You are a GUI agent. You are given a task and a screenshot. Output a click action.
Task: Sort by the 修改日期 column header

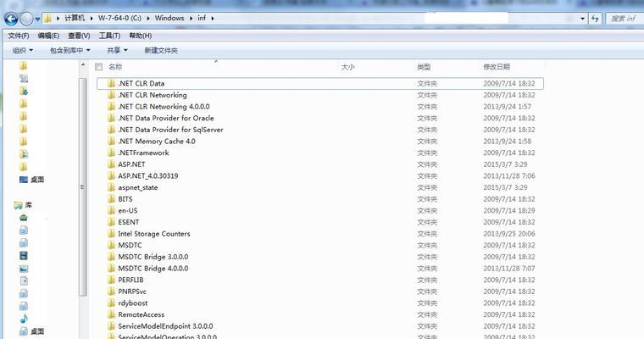(497, 67)
